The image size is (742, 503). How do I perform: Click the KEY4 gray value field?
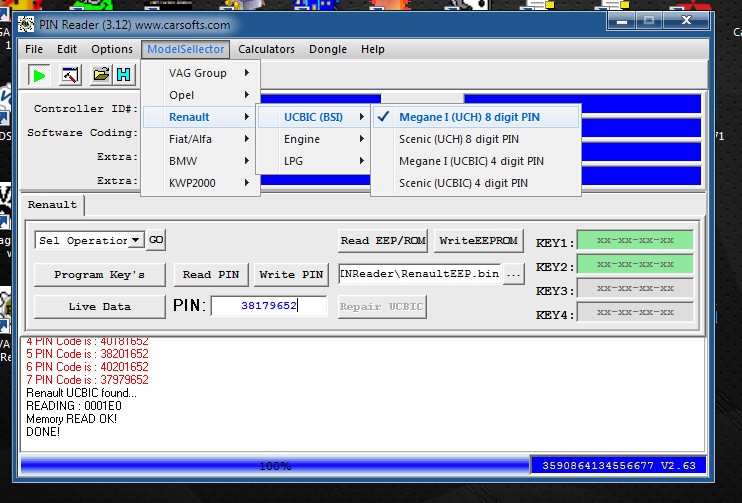(x=635, y=312)
